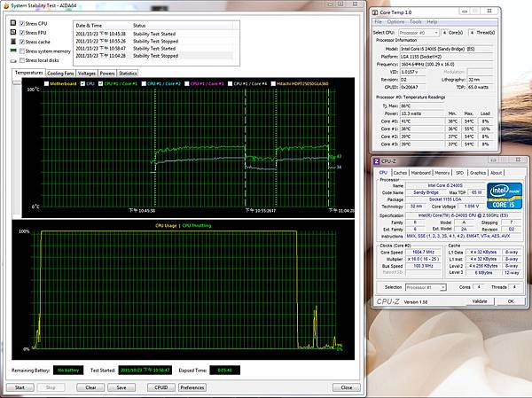Enable Stress local disks checkbox
The image size is (532, 398).
click(22, 60)
